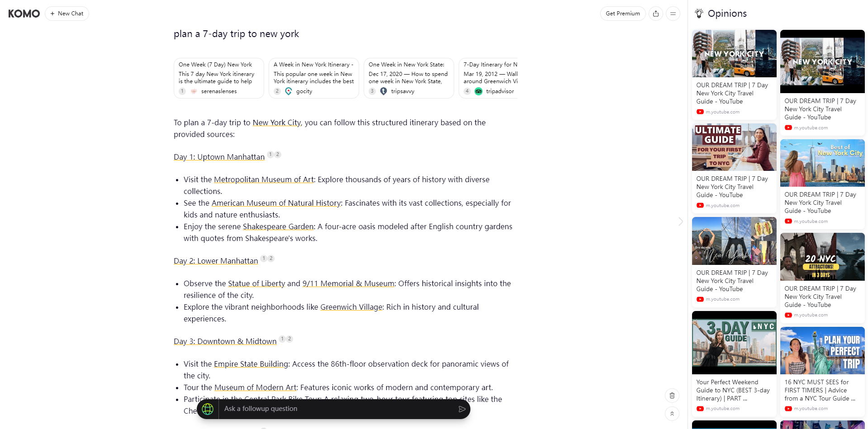
Task: Click the Opinions lightbulb icon
Action: pyautogui.click(x=699, y=14)
